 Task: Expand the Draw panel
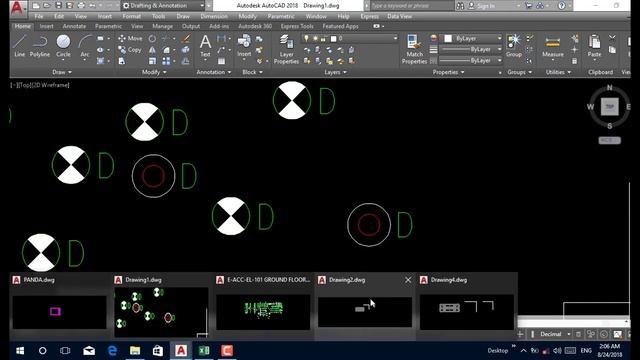point(62,72)
